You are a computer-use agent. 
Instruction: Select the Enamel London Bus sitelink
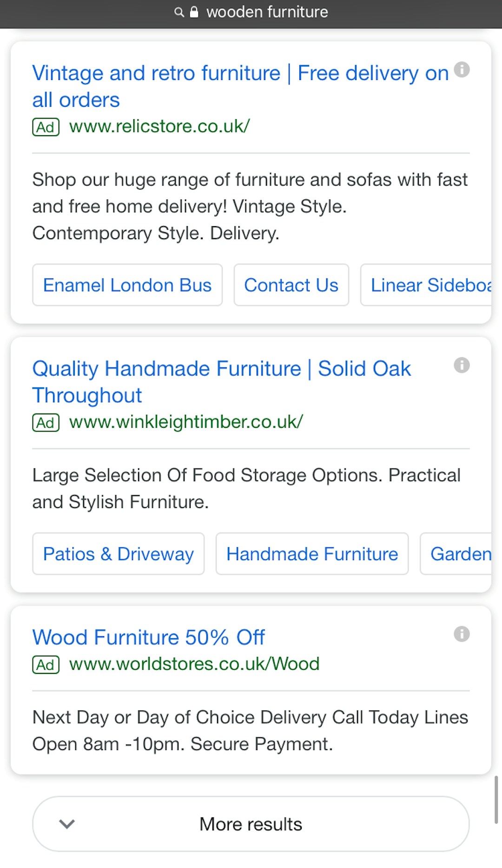coord(127,285)
